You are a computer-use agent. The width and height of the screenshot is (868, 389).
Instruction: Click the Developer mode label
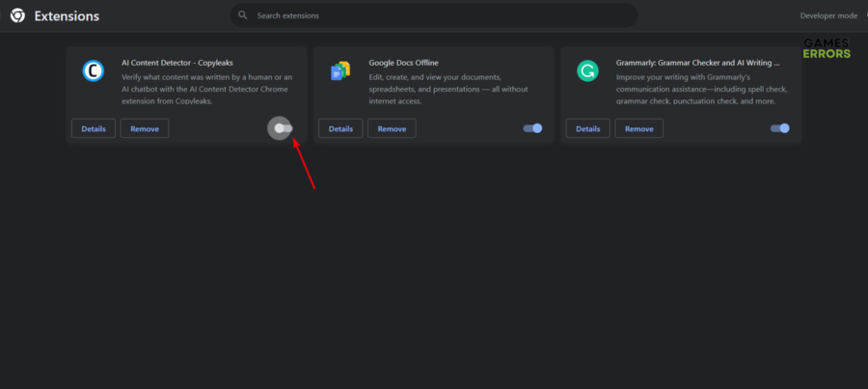(x=827, y=15)
